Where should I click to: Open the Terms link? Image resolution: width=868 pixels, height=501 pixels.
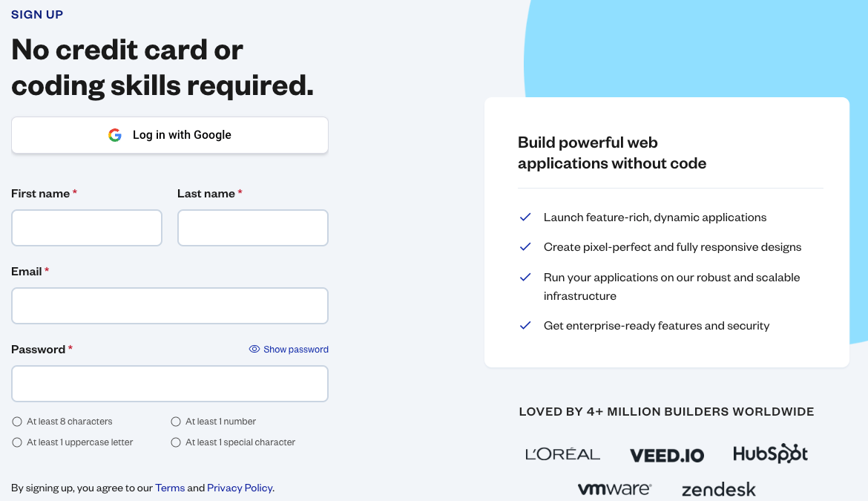coord(170,488)
